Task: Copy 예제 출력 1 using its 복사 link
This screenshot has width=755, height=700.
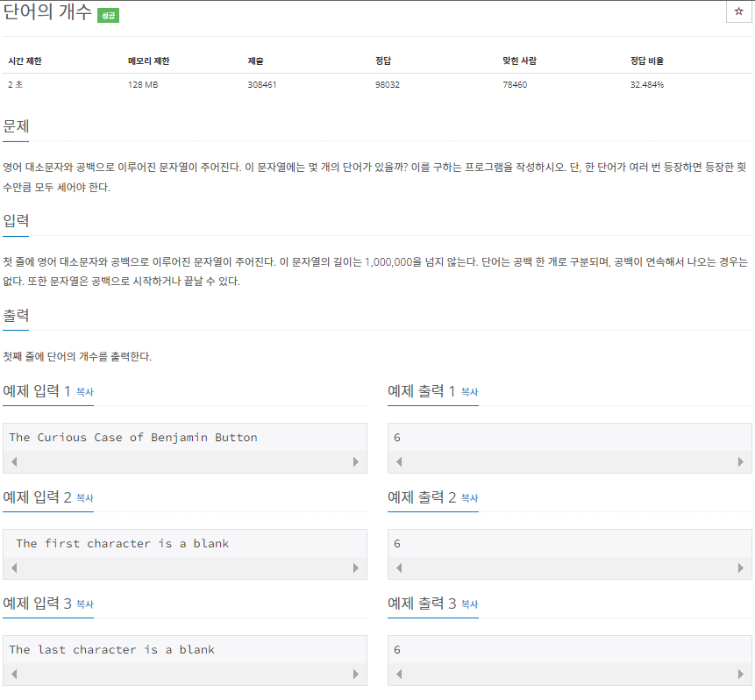Action: (469, 392)
